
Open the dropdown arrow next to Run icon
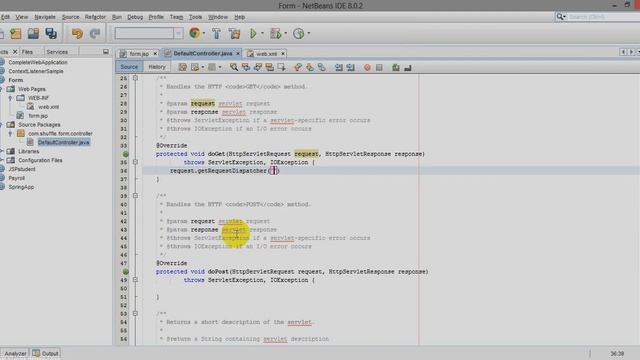(x=262, y=33)
